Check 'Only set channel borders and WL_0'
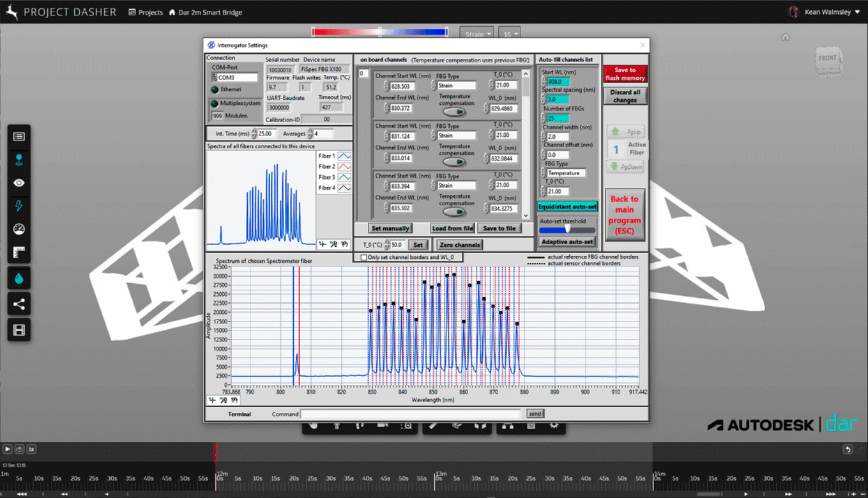 pos(364,258)
